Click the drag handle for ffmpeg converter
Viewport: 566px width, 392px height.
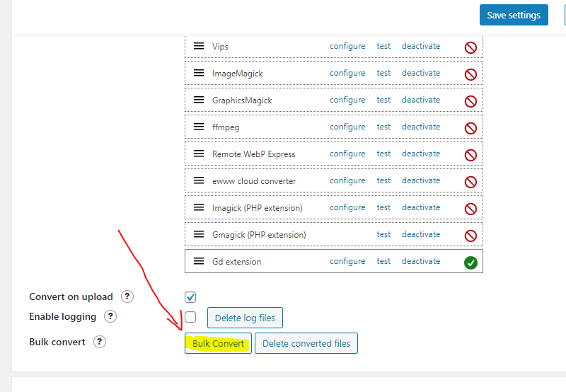[x=199, y=127]
